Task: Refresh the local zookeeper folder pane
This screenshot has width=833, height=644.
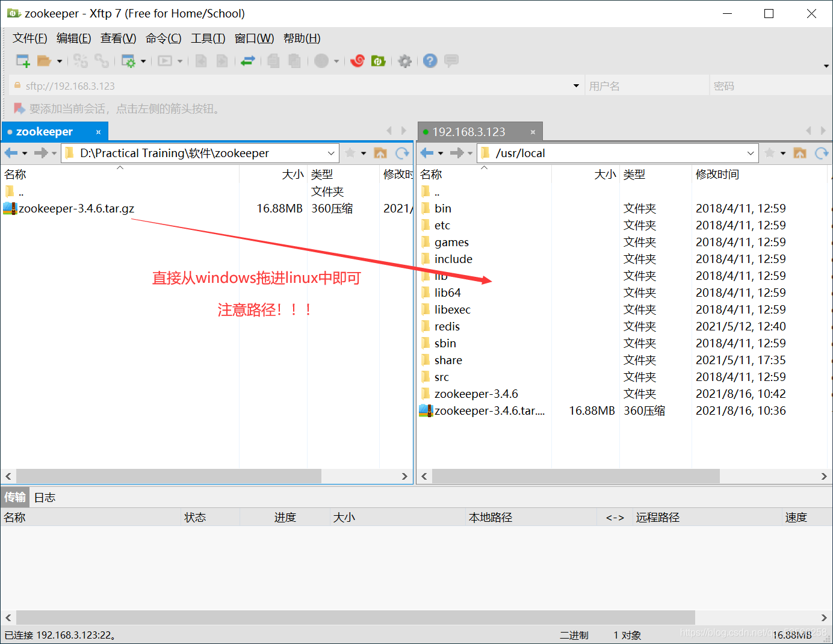Action: 402,153
